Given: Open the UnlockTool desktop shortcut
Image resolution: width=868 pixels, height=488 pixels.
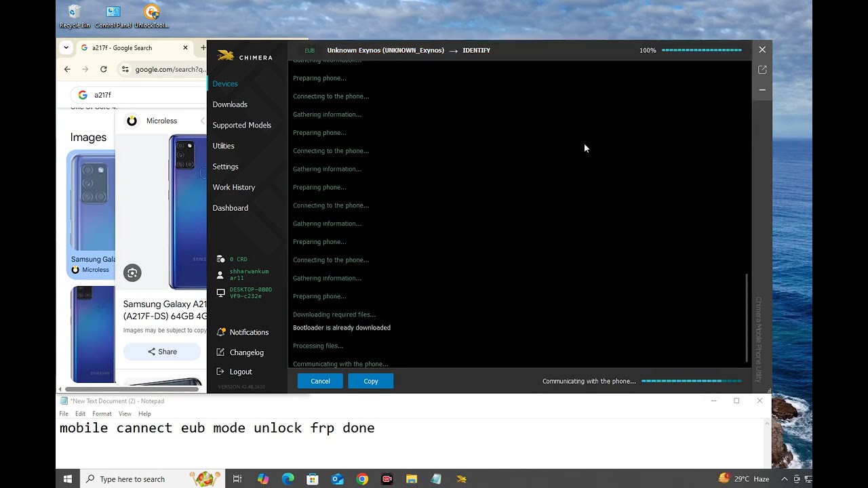Looking at the screenshot, I should (151, 16).
